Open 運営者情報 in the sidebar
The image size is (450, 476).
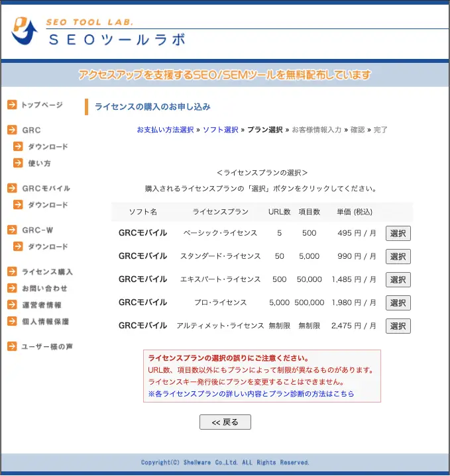click(42, 305)
